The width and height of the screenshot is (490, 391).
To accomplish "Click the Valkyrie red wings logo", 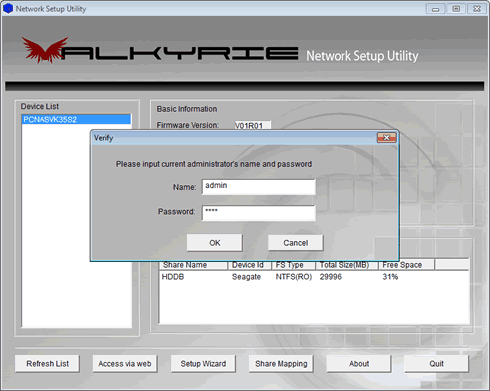I will point(45,50).
